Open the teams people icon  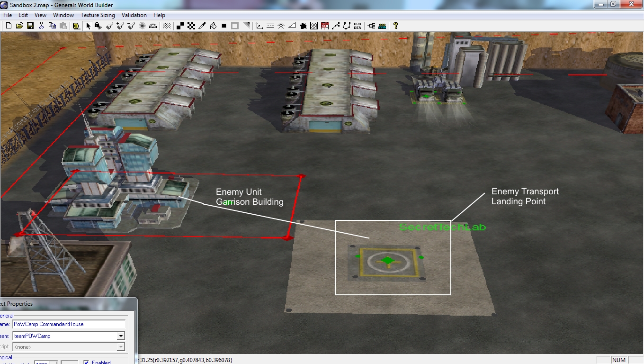click(382, 26)
